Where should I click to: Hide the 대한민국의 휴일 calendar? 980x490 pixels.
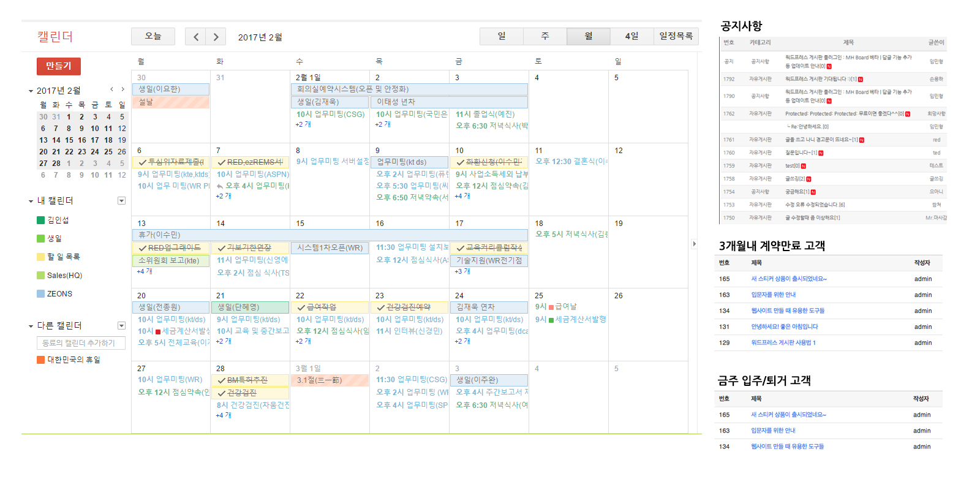pos(41,360)
